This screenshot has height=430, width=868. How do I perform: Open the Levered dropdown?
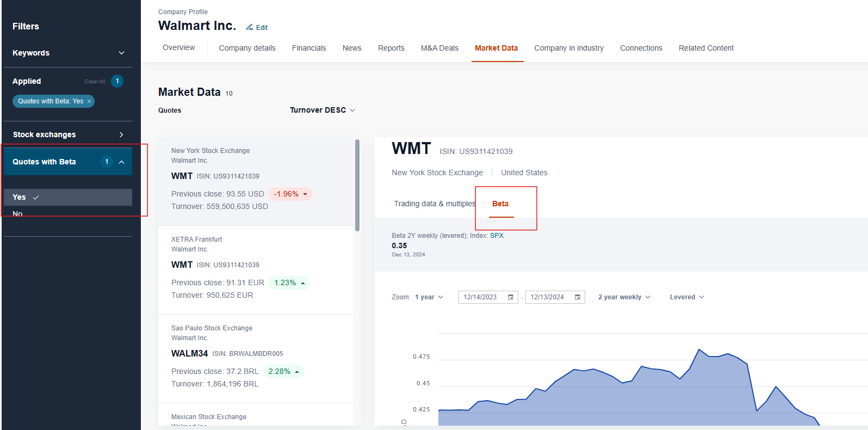[687, 297]
